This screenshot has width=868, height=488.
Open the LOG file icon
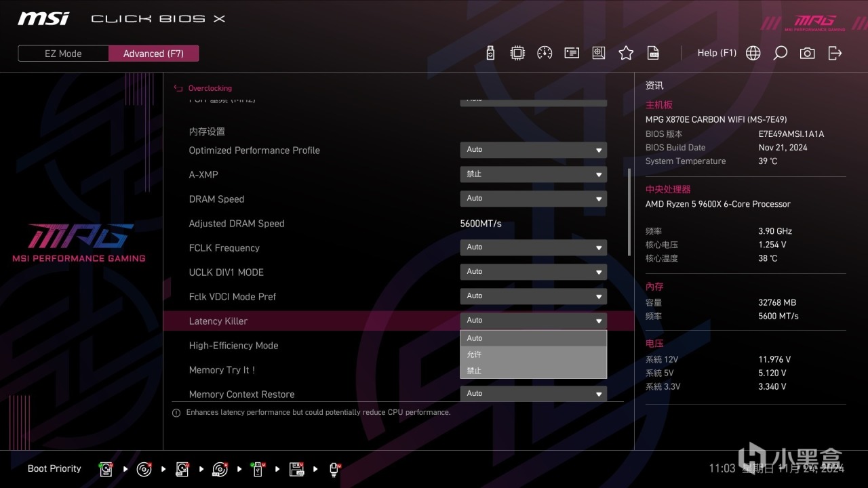coord(653,53)
